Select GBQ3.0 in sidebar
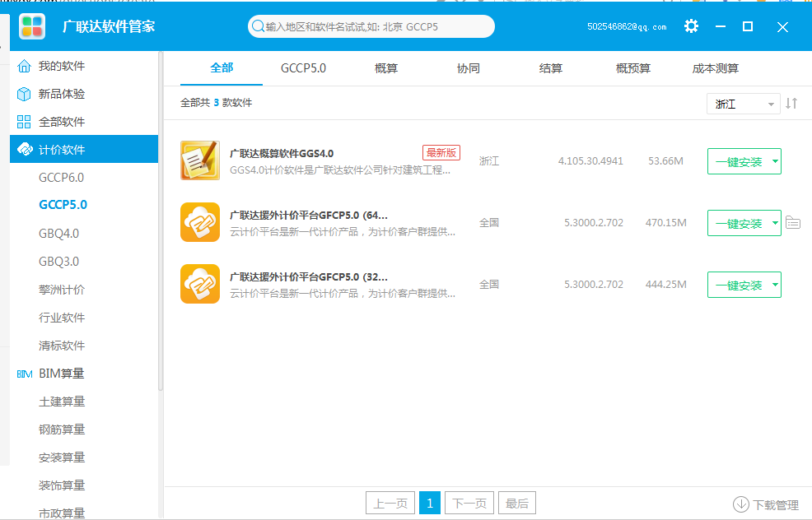 [58, 262]
